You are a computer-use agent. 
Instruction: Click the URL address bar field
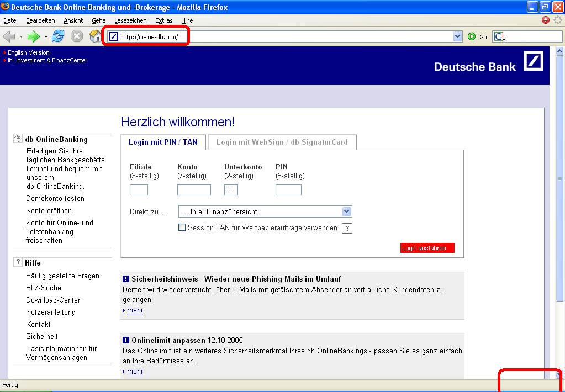pos(284,37)
